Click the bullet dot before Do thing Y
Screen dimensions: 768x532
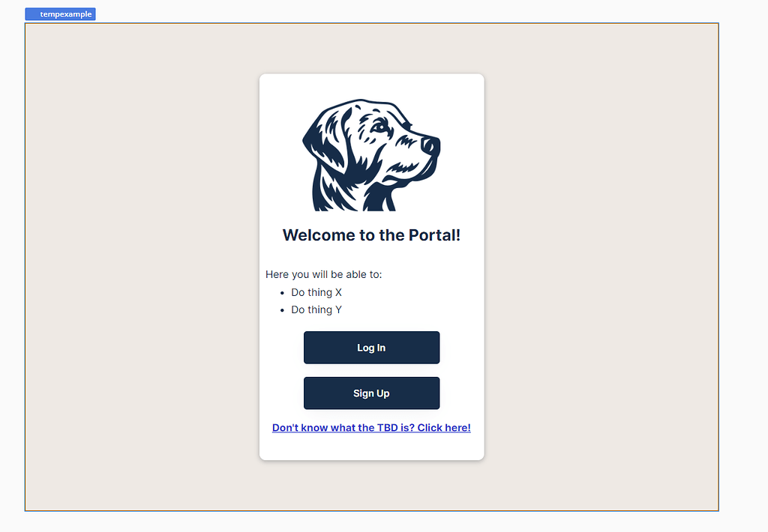coord(282,310)
